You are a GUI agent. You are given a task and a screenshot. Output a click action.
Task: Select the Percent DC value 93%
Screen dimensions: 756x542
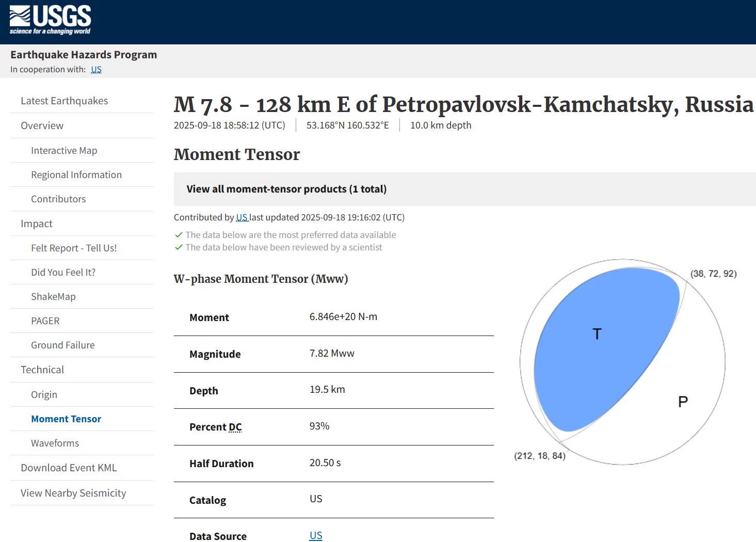[319, 426]
